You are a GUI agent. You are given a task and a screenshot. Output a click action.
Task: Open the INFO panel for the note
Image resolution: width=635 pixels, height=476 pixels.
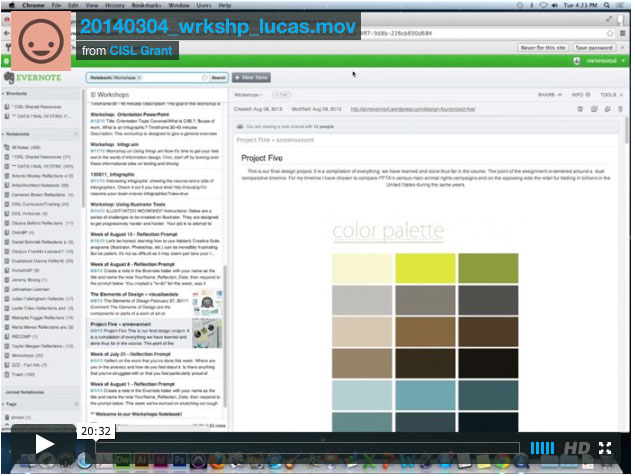coord(581,95)
